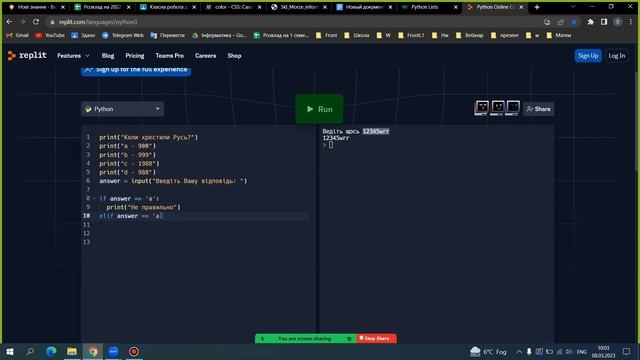Screen dimensions: 640x360
Task: Open the Gmail bookmark
Action: [18, 36]
